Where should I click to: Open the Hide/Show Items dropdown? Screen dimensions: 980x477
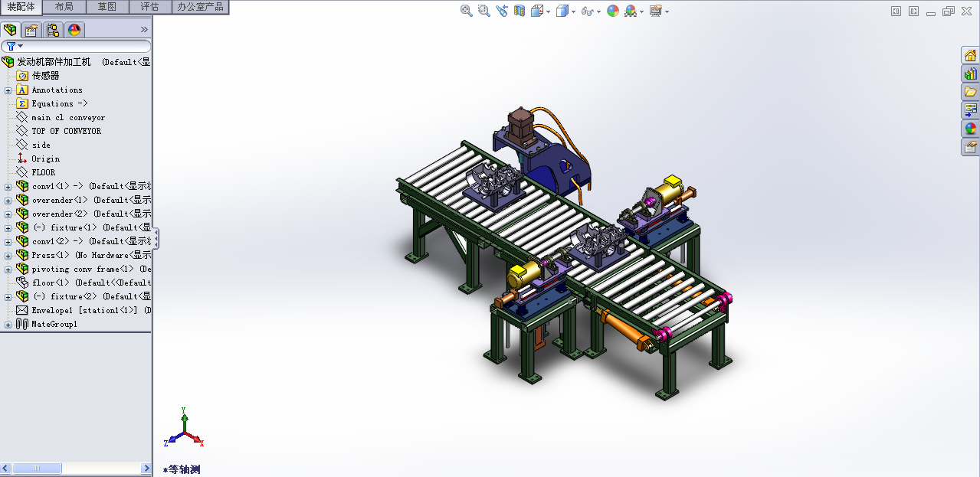pyautogui.click(x=598, y=11)
